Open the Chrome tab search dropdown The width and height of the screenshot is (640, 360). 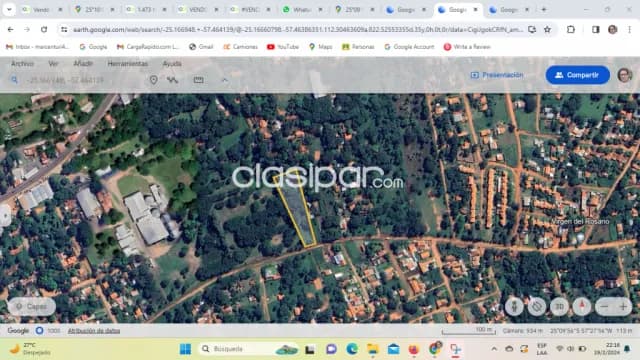pos(9,9)
